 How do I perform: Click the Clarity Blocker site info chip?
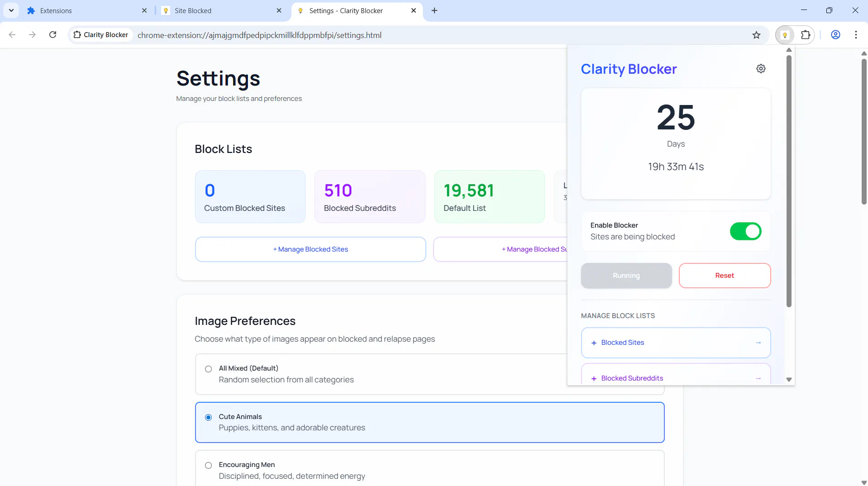pyautogui.click(x=100, y=35)
